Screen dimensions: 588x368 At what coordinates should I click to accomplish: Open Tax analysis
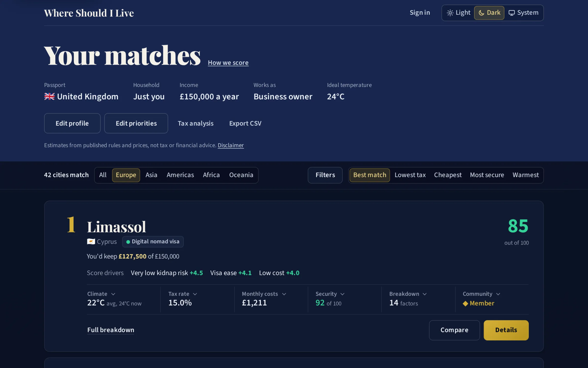coord(196,123)
